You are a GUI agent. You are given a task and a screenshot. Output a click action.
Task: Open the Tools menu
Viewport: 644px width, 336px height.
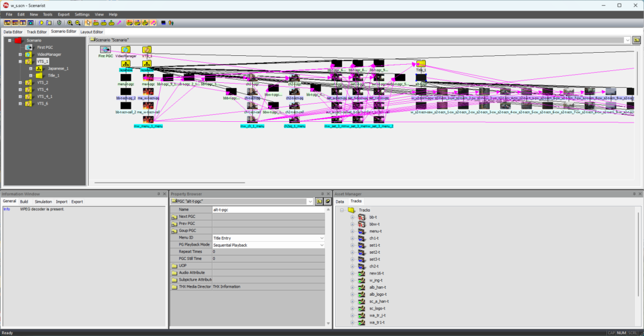point(47,14)
